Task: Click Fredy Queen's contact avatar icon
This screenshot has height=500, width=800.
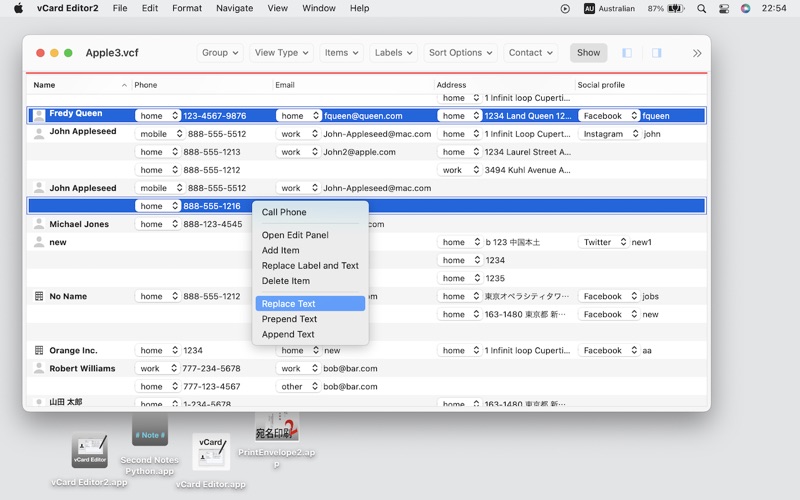Action: click(x=39, y=116)
